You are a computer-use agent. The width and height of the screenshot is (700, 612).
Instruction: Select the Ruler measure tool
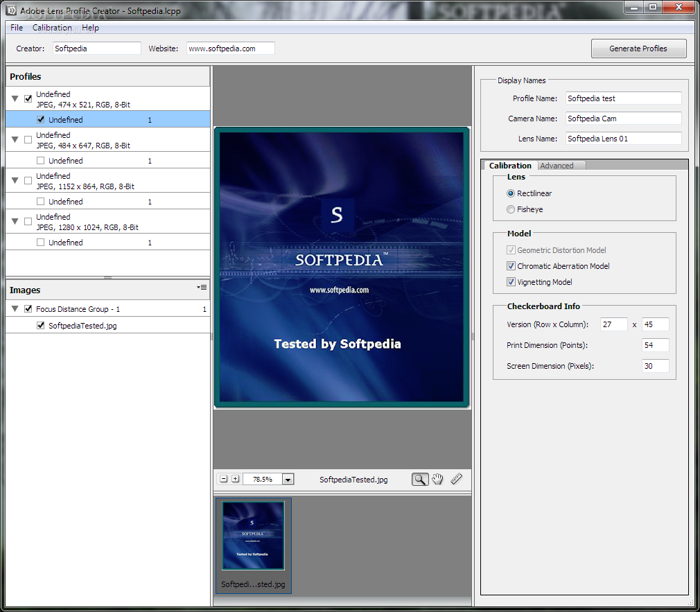click(x=457, y=480)
